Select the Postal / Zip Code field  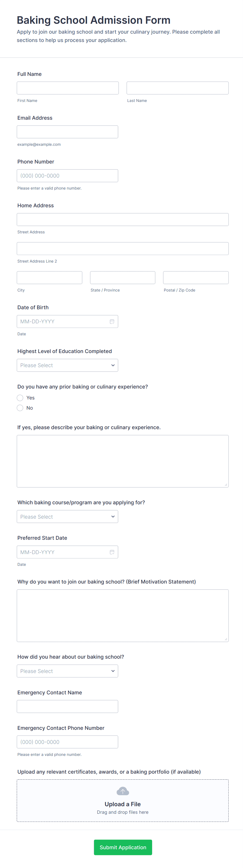[x=196, y=278]
